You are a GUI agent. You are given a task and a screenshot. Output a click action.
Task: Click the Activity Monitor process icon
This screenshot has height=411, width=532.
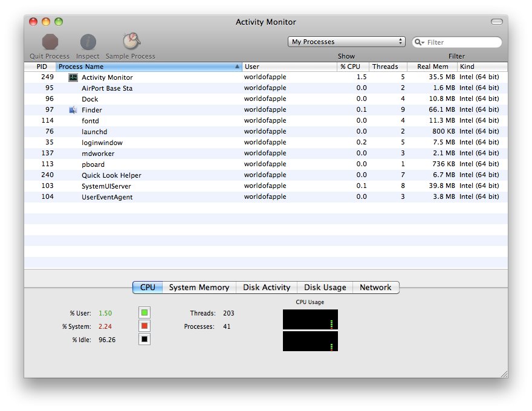tap(73, 77)
